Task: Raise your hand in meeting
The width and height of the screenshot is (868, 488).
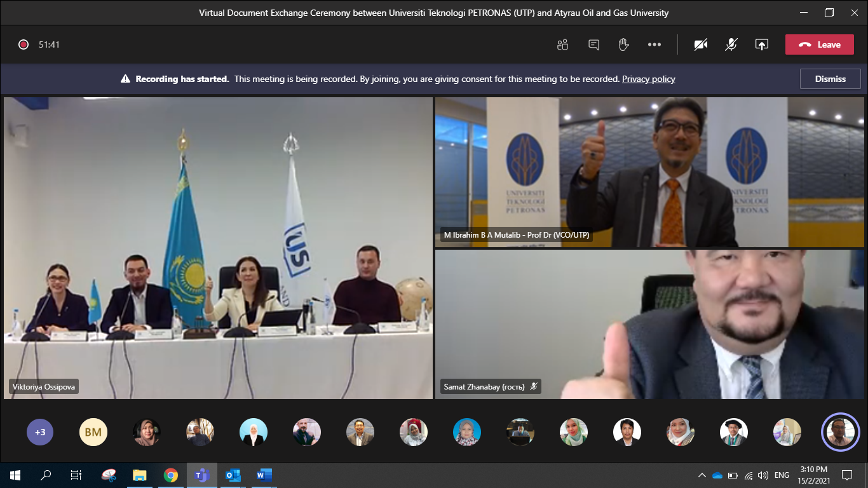Action: tap(623, 44)
